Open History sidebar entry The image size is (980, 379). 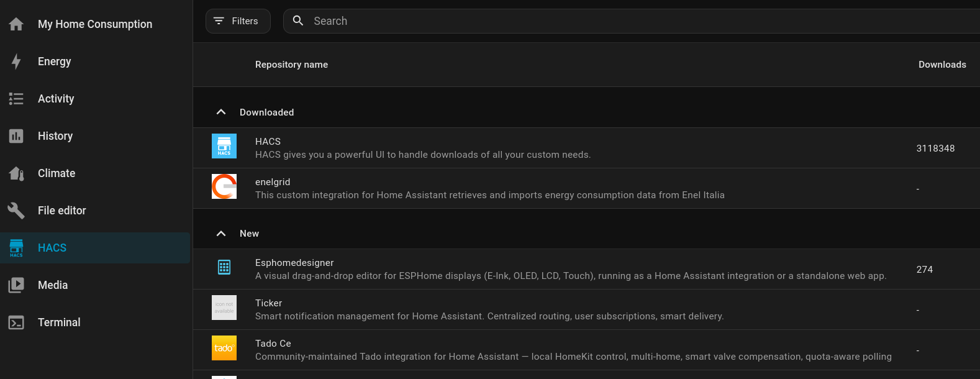95,136
